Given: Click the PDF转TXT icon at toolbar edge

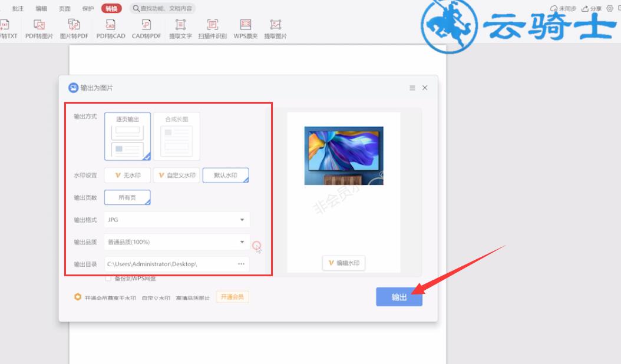Looking at the screenshot, I should (x=5, y=25).
